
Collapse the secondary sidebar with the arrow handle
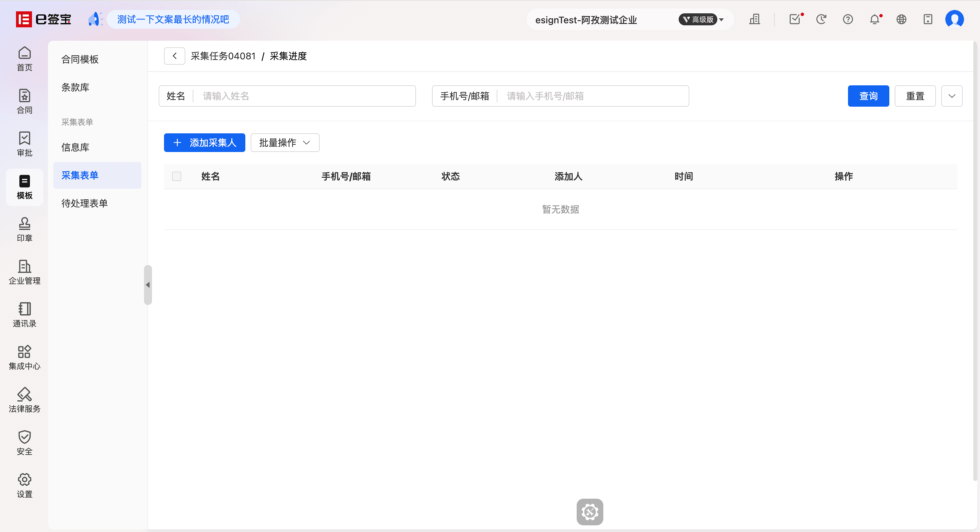click(148, 285)
